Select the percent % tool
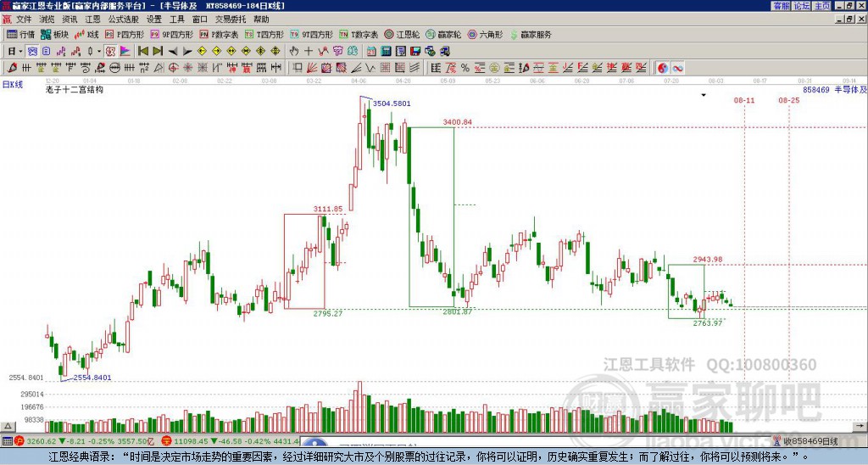The image size is (868, 465). point(465,68)
